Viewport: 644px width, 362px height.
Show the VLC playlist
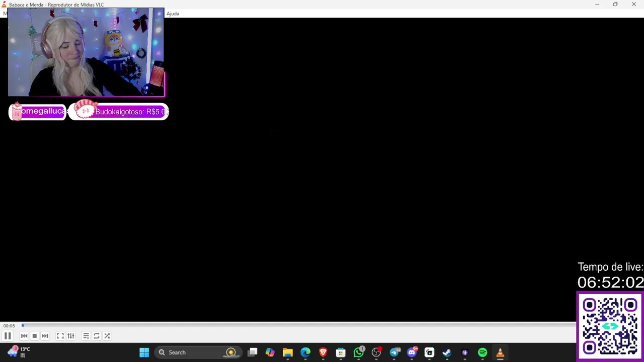[86, 336]
